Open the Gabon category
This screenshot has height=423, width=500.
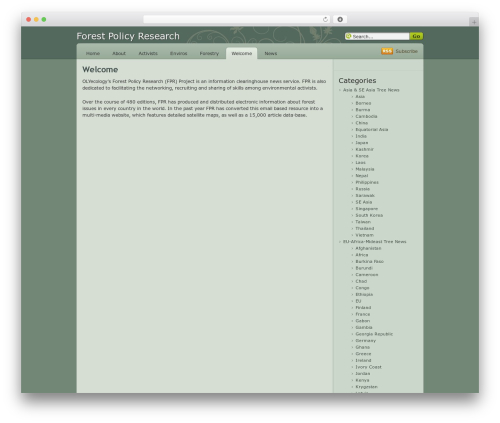click(363, 321)
